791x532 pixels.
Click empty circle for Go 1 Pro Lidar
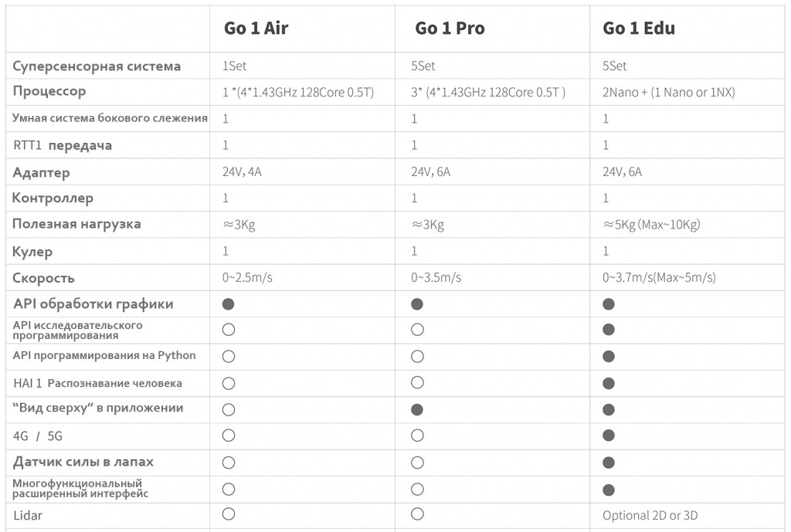[x=417, y=513]
